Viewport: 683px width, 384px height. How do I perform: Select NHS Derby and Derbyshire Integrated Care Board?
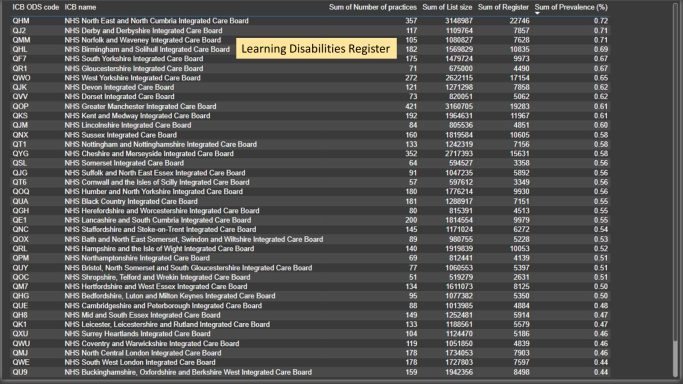pyautogui.click(x=143, y=30)
